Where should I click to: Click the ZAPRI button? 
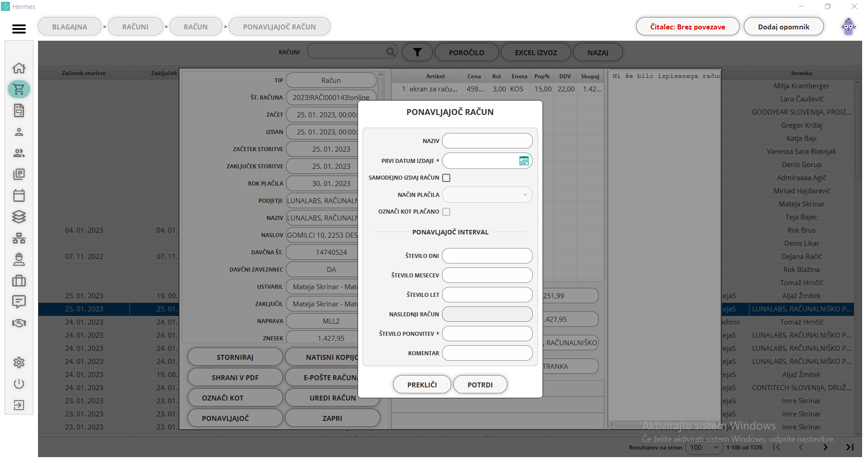coord(332,418)
